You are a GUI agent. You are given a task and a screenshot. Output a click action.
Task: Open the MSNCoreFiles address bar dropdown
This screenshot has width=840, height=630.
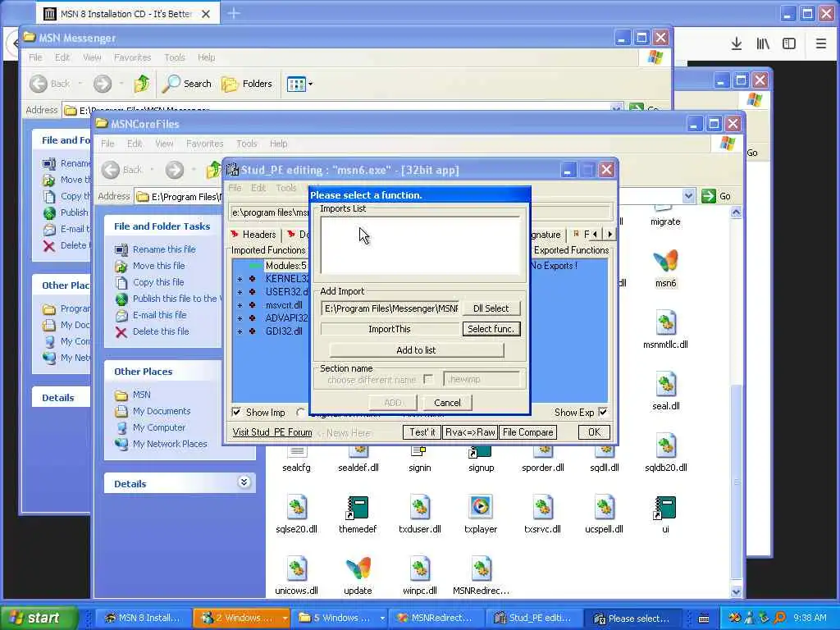tap(689, 196)
